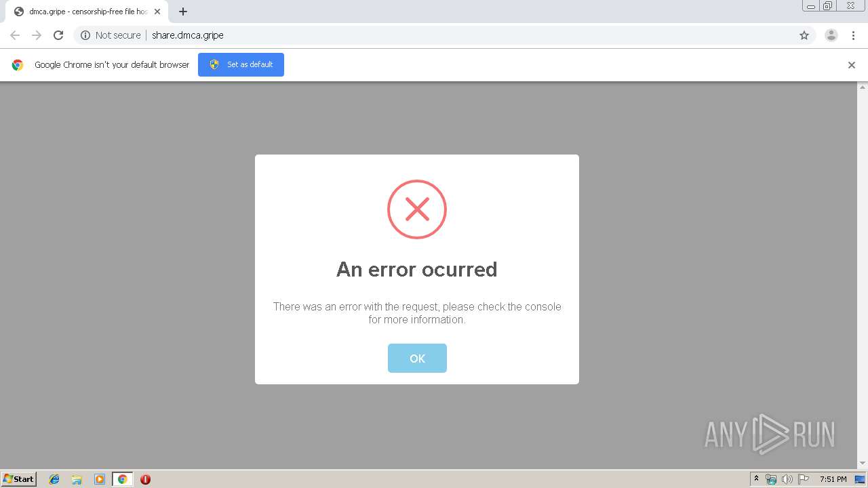Minimize the Chrome window
868x488 pixels.
tap(811, 6)
